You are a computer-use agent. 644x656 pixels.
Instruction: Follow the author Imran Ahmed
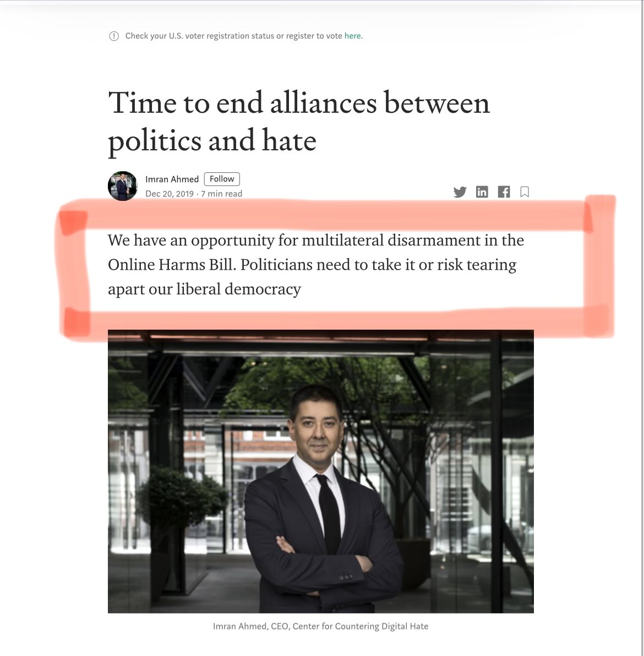click(222, 179)
